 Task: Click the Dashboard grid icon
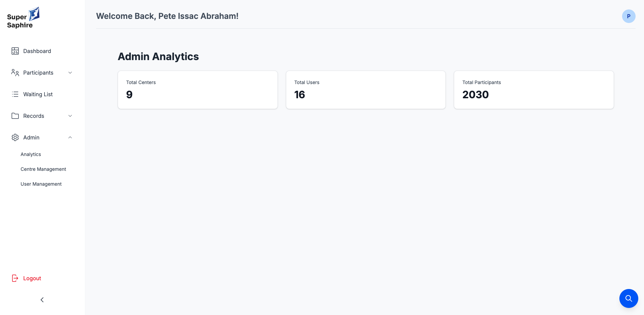click(15, 51)
